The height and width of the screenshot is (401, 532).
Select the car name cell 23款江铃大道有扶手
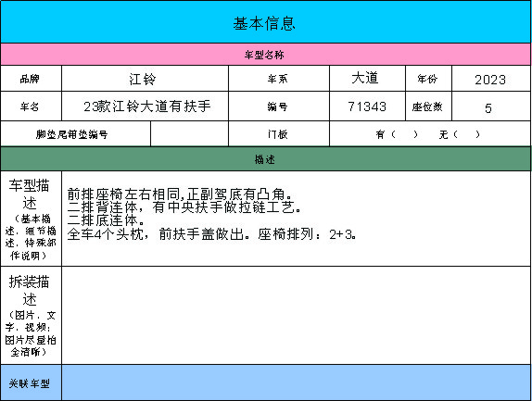pos(145,107)
